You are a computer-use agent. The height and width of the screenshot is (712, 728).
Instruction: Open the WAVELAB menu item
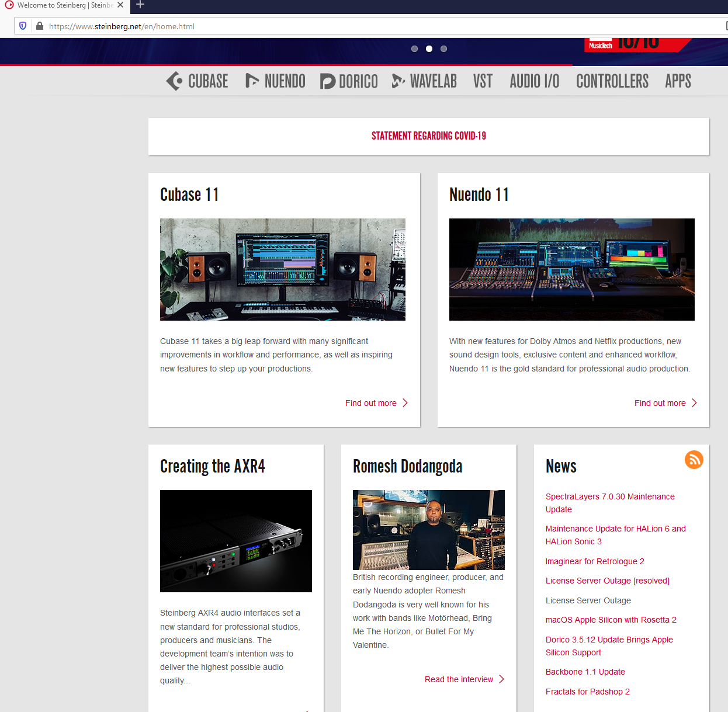[x=433, y=81]
